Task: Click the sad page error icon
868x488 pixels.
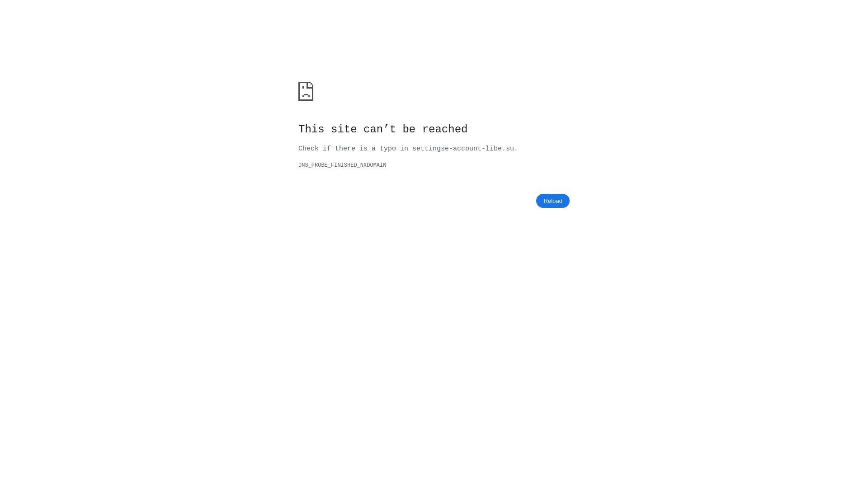Action: click(306, 91)
